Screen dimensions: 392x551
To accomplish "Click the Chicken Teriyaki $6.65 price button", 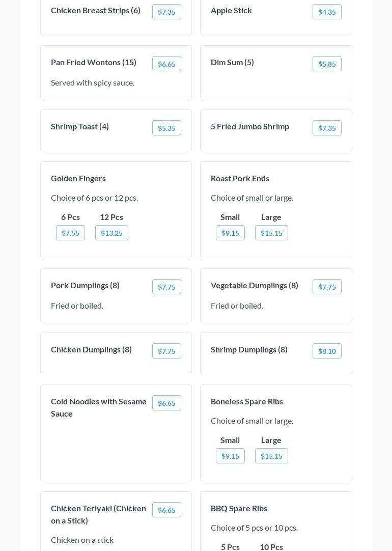I will pos(166,510).
